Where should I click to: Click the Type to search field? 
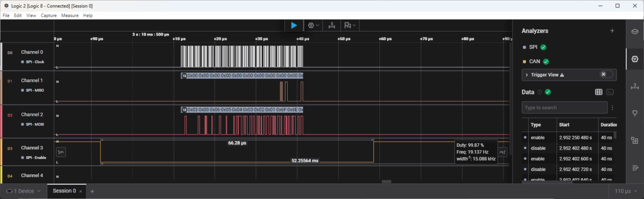pos(564,108)
